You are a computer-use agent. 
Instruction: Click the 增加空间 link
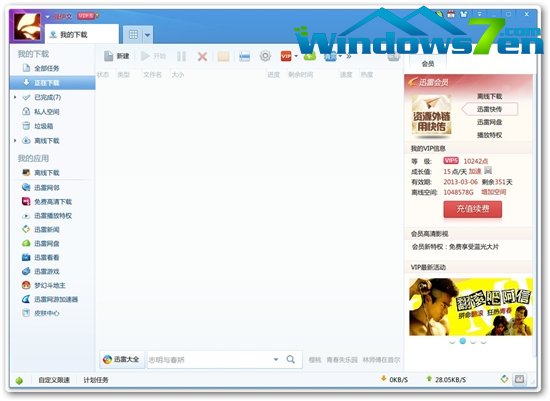coord(494,192)
